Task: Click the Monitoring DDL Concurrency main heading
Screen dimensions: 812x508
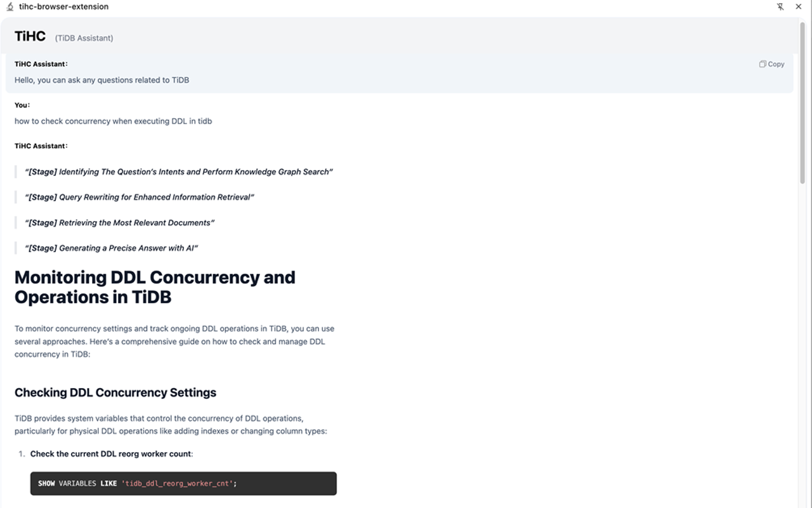Action: click(155, 287)
